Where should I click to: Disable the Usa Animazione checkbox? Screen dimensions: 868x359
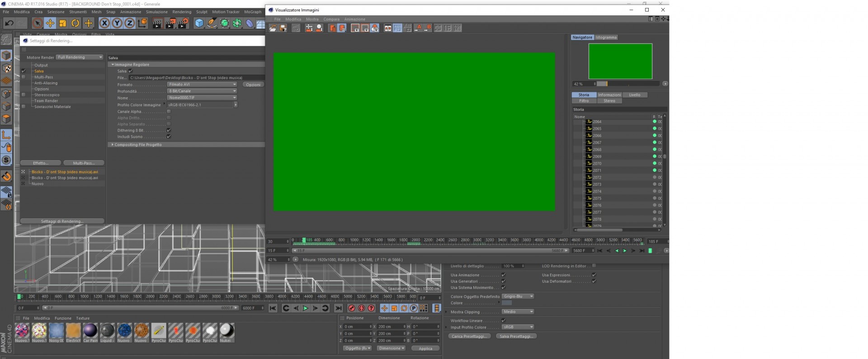(503, 275)
